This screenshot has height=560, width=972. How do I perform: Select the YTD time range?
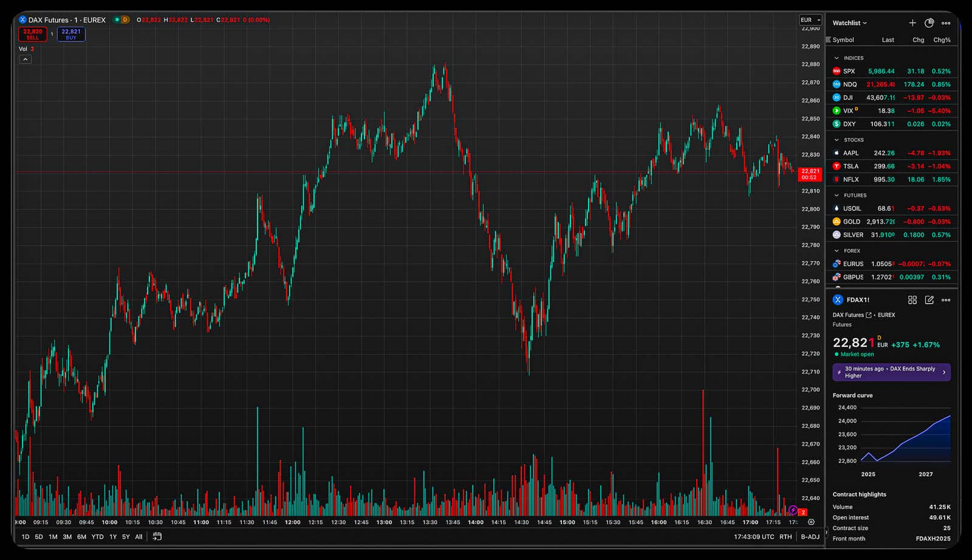click(x=97, y=537)
